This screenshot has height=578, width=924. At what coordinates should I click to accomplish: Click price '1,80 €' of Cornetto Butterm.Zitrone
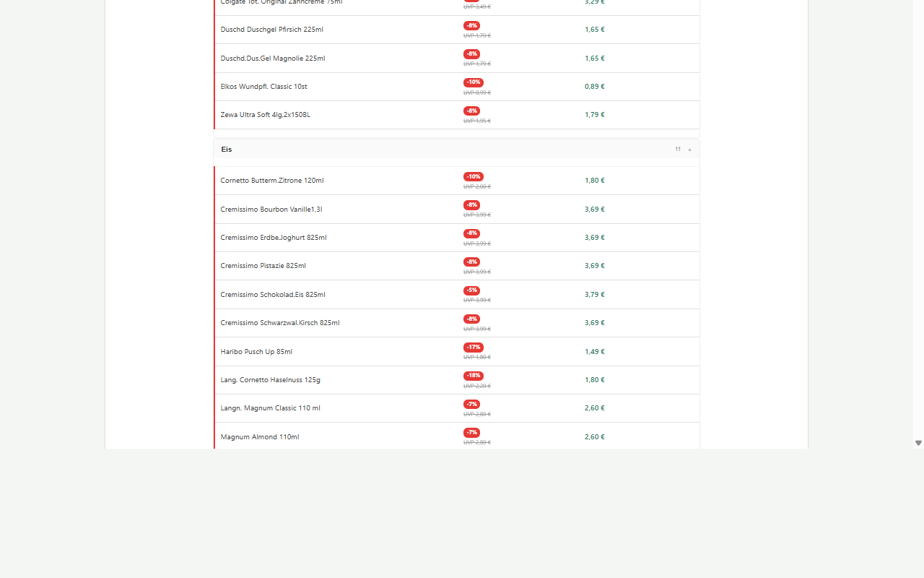[x=595, y=181]
